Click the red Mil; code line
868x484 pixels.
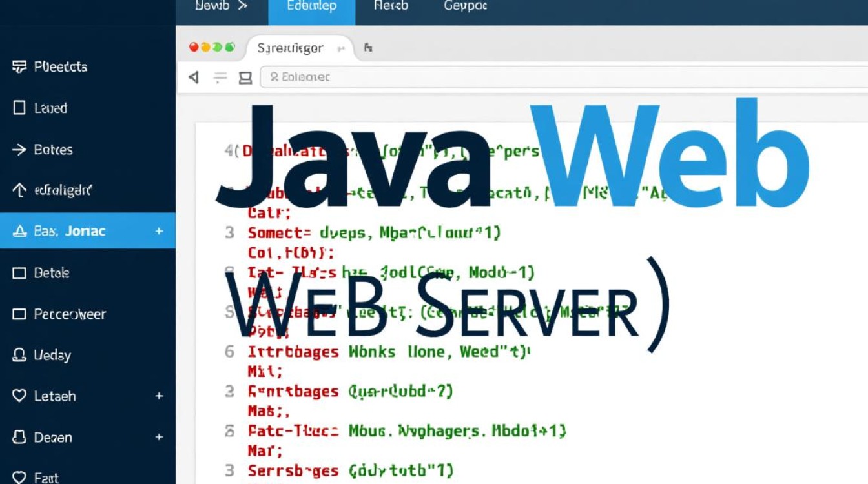[265, 372]
